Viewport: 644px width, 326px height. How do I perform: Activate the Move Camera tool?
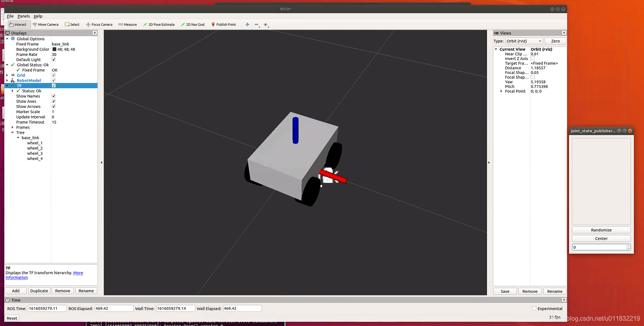46,25
